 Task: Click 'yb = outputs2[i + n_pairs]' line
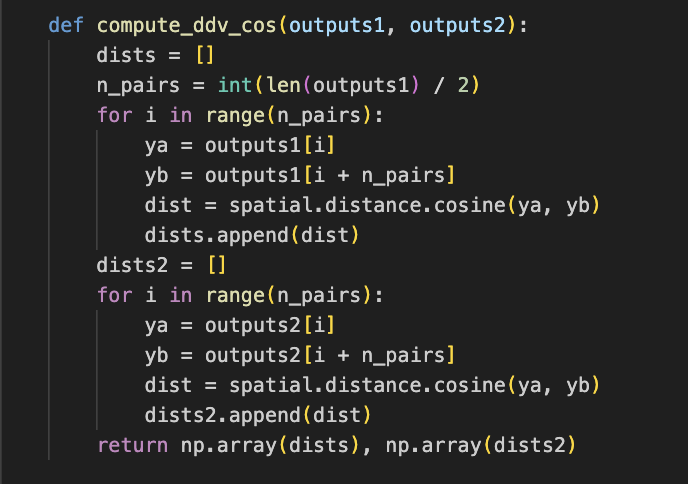pos(300,355)
